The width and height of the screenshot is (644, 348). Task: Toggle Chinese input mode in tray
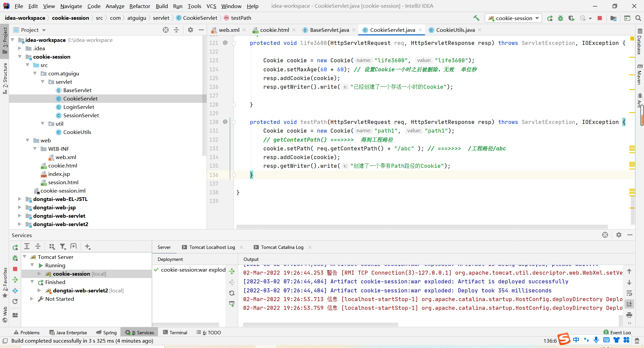(x=576, y=340)
